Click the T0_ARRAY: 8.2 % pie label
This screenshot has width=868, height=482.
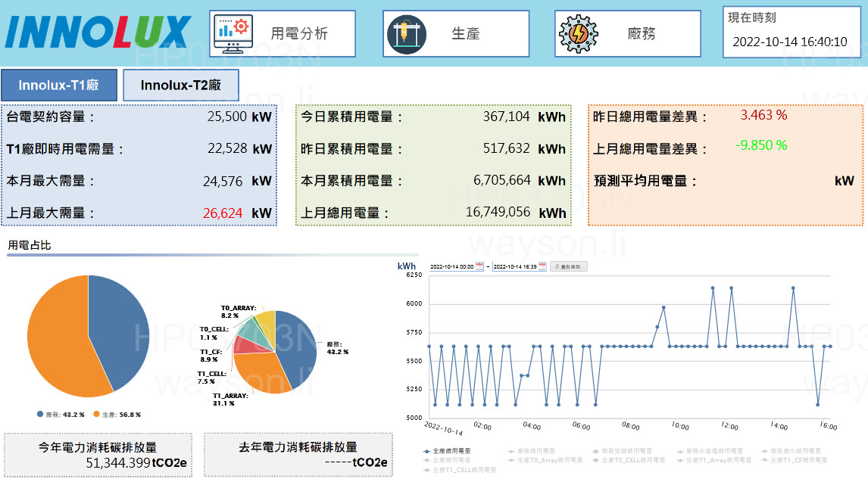tap(239, 312)
